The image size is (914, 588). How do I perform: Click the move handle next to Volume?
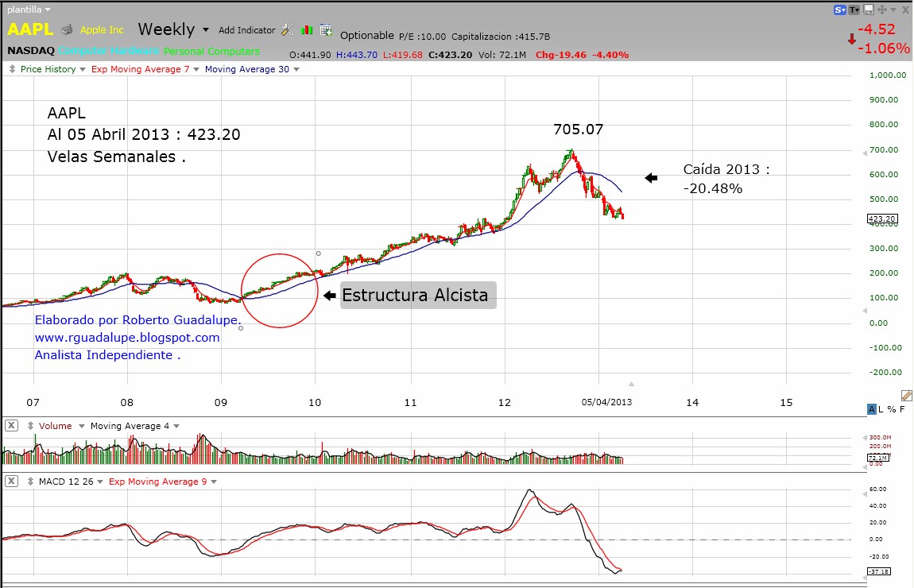30,426
